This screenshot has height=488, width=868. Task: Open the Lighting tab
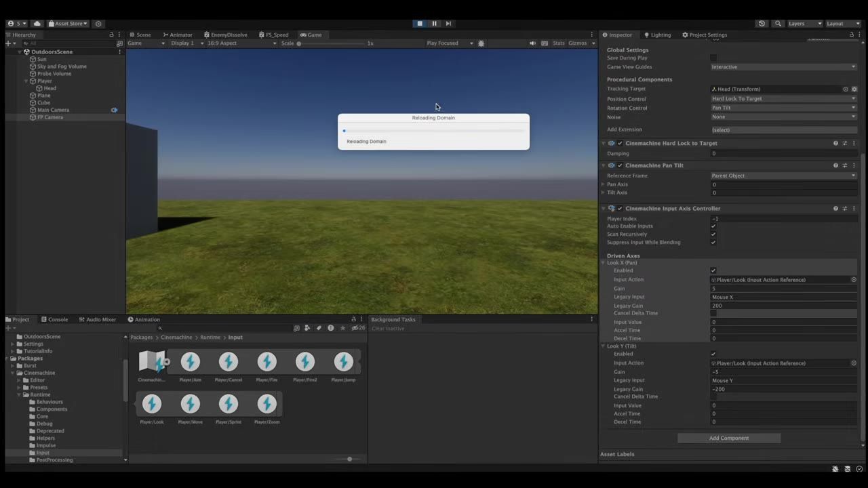(x=657, y=35)
